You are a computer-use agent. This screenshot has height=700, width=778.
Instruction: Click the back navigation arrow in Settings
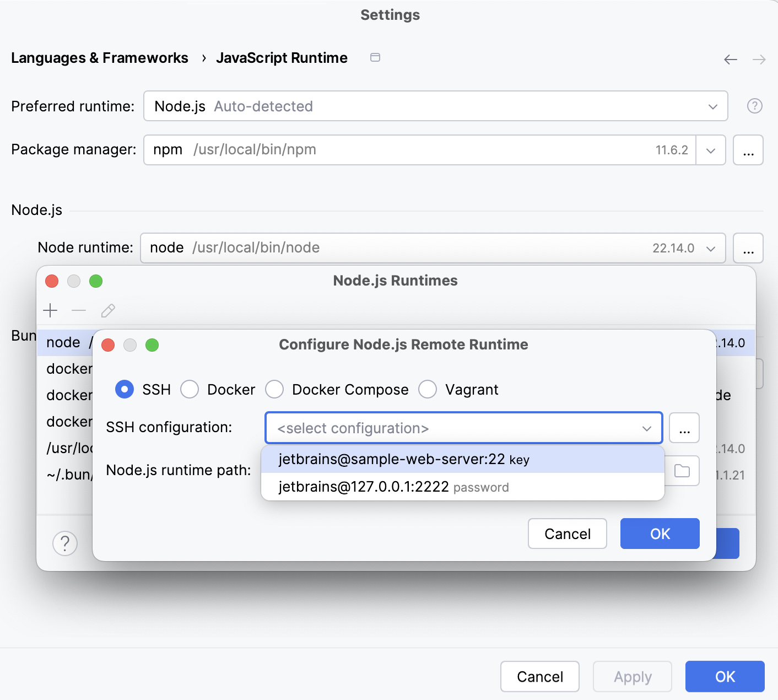[x=730, y=59]
